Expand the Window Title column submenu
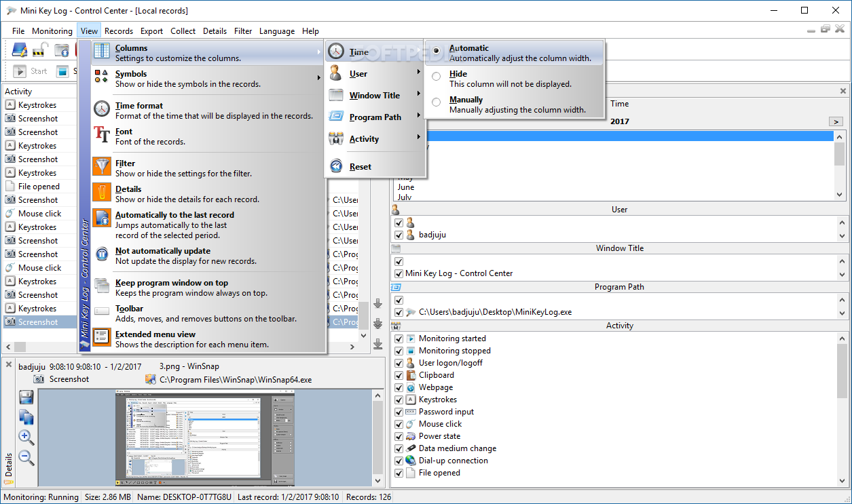Viewport: 852px width, 504px height. point(375,95)
